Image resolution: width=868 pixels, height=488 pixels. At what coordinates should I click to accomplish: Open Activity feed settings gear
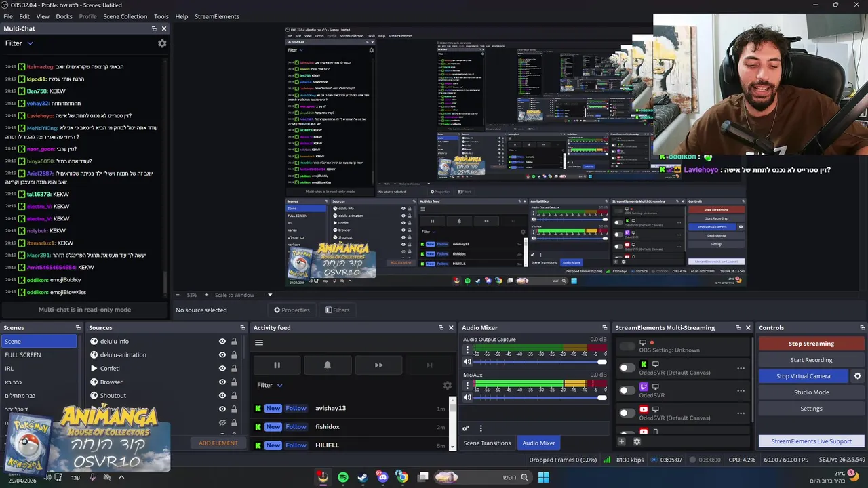[x=447, y=386]
